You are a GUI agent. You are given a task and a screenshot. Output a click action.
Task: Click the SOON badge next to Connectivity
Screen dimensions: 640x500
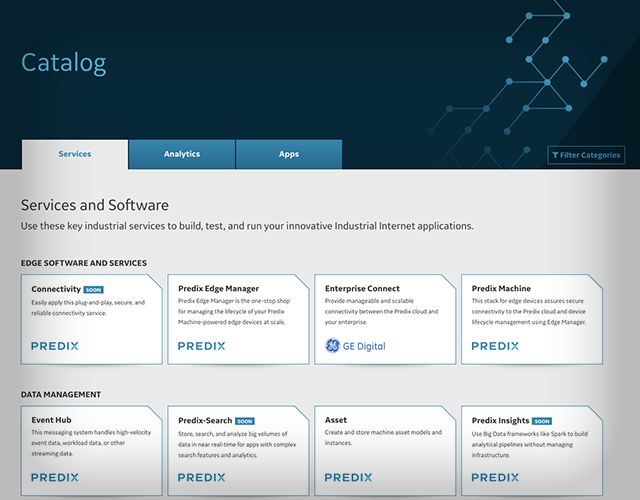click(x=93, y=290)
